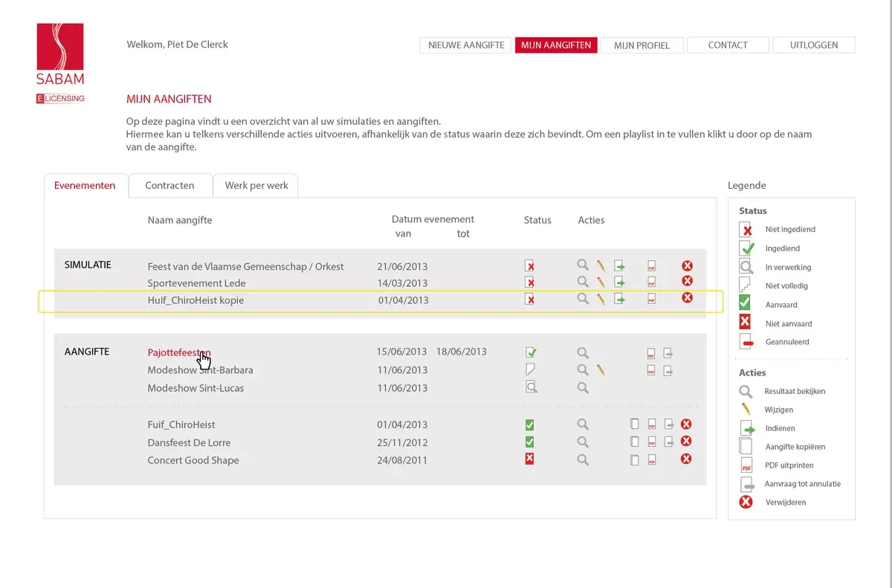Print PDF of Pajottefeesten
Image resolution: width=892 pixels, height=588 pixels.
(x=651, y=352)
